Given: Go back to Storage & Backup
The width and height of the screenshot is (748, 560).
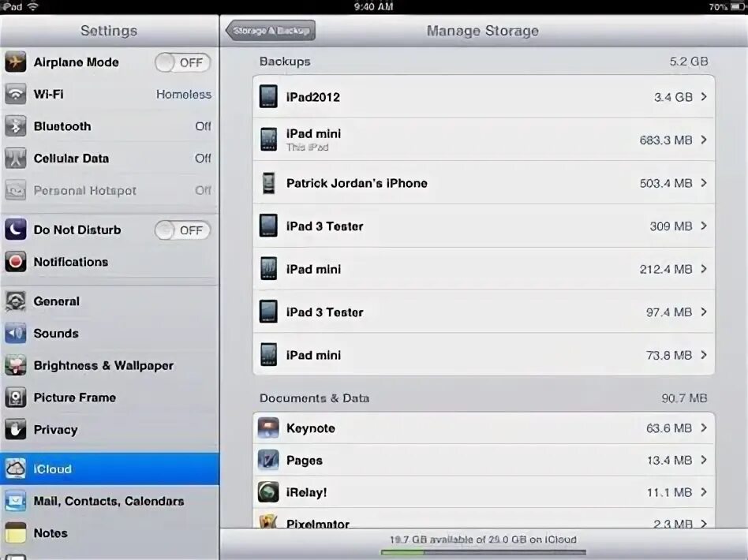Looking at the screenshot, I should click(271, 31).
